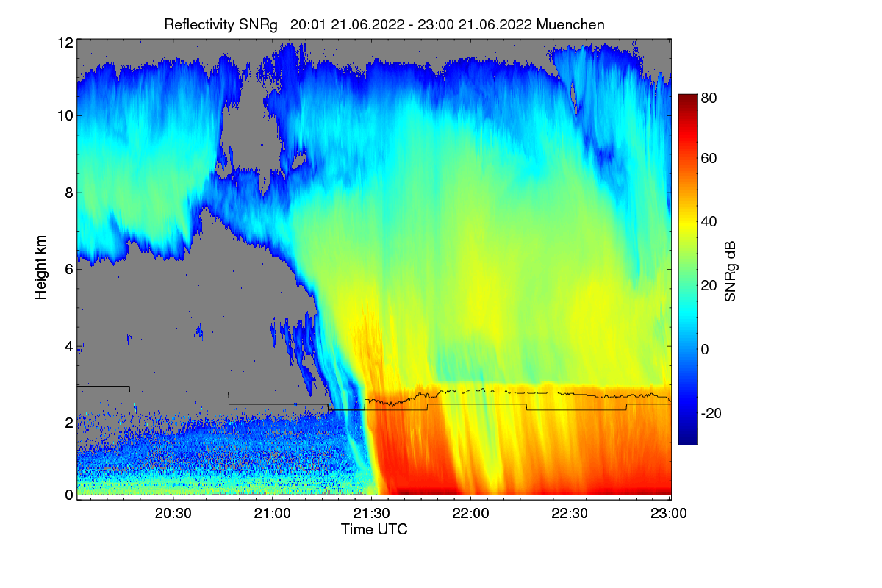882x588 pixels.
Task: Click the colorbar value 80
Action: point(709,97)
